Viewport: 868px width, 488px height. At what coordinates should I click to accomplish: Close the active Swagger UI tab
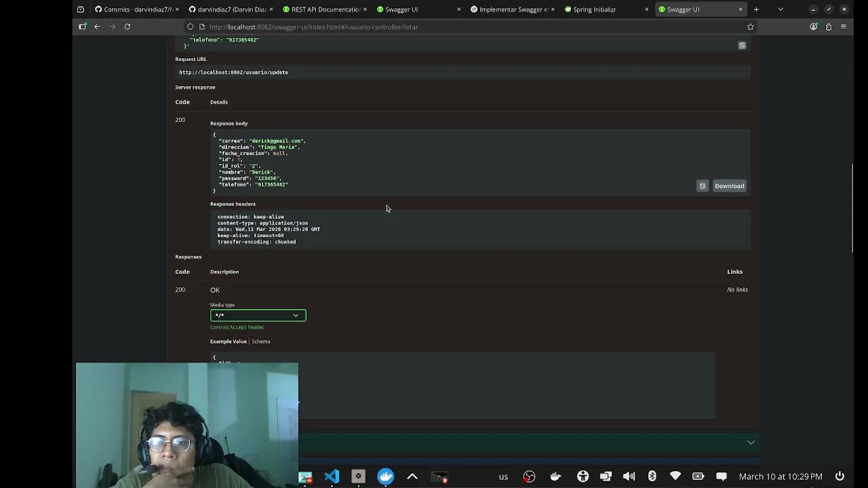coord(741,9)
